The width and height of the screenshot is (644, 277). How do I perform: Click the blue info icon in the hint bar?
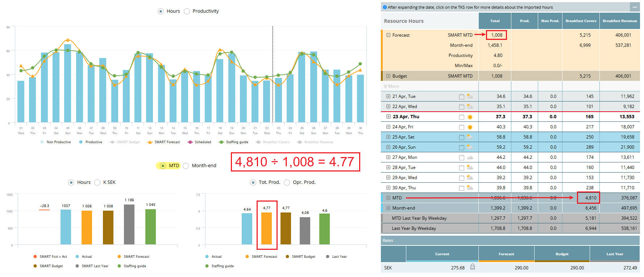[385, 7]
